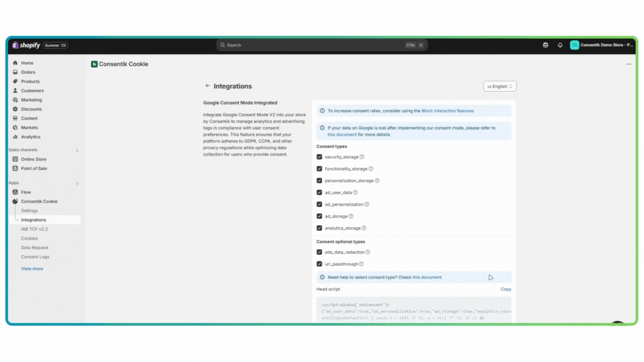Open the Data Request menu item
This screenshot has height=362, width=644.
(35, 247)
